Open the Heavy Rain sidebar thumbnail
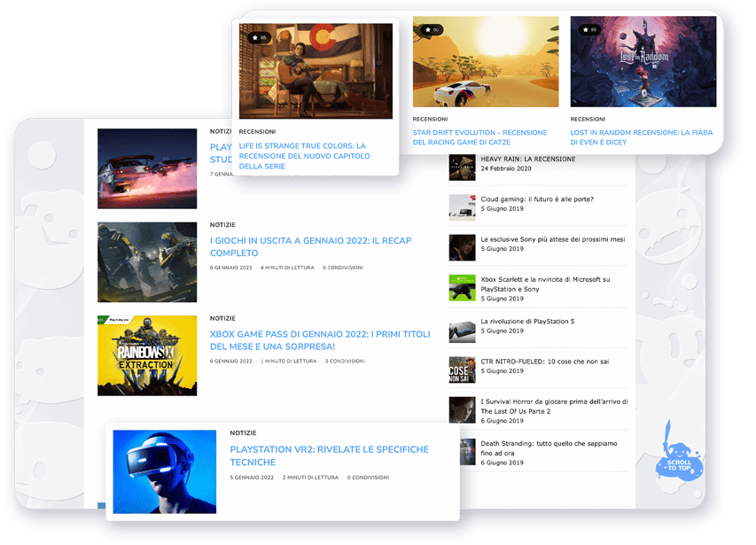The height and width of the screenshot is (545, 756). click(462, 167)
